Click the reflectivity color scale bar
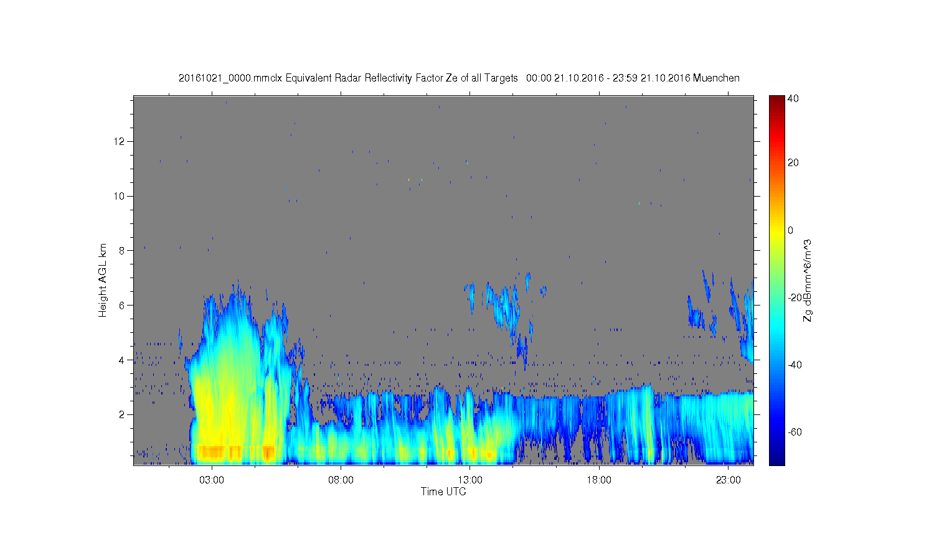The height and width of the screenshot is (560, 934). click(776, 280)
